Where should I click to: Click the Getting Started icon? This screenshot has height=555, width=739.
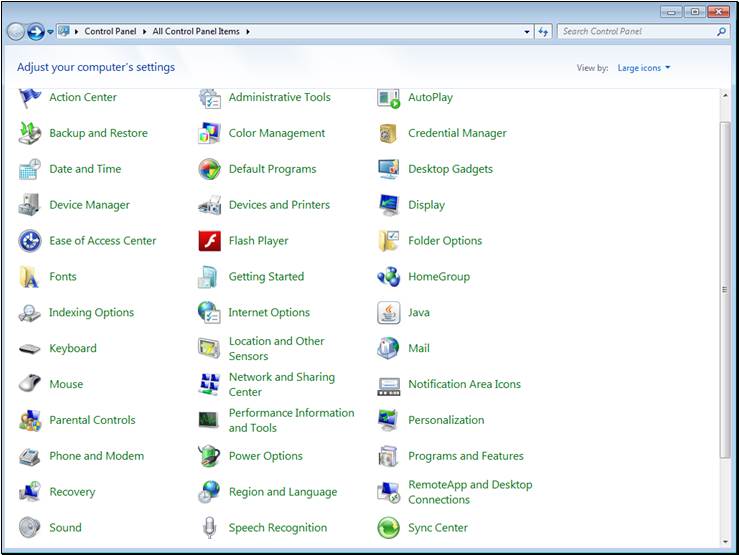209,277
